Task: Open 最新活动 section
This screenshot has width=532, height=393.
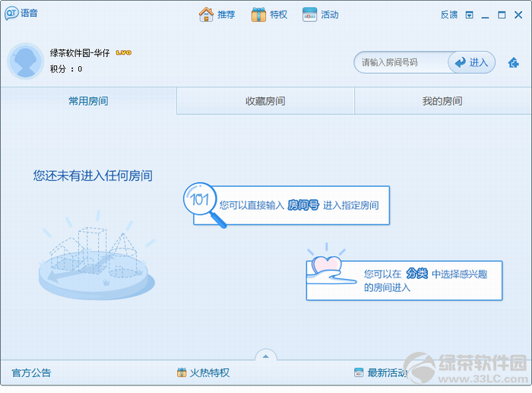Action: tap(380, 372)
